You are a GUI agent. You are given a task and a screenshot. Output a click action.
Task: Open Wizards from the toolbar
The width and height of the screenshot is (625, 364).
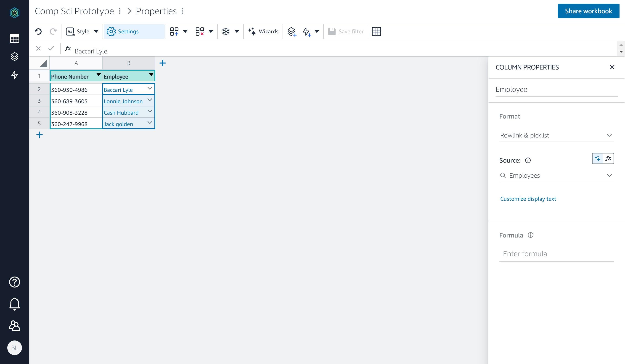(x=263, y=31)
